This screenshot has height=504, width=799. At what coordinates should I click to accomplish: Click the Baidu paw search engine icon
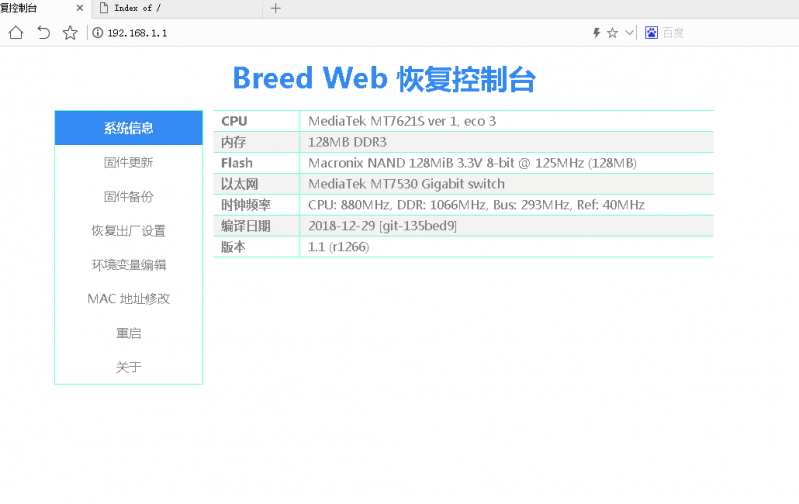pyautogui.click(x=651, y=33)
